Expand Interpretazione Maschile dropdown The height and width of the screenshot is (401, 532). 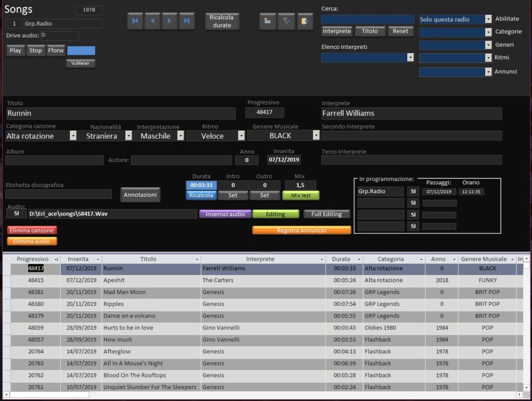pos(181,136)
